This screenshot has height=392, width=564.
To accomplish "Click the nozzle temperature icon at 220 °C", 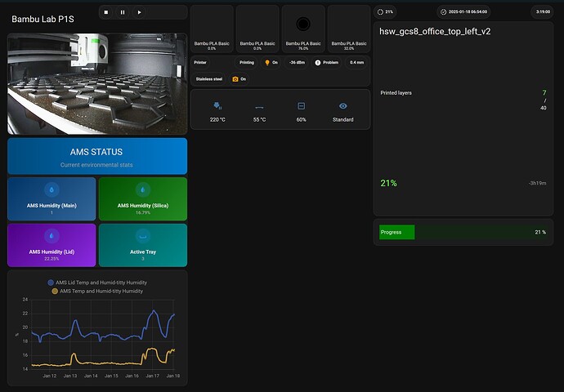I will click(217, 106).
